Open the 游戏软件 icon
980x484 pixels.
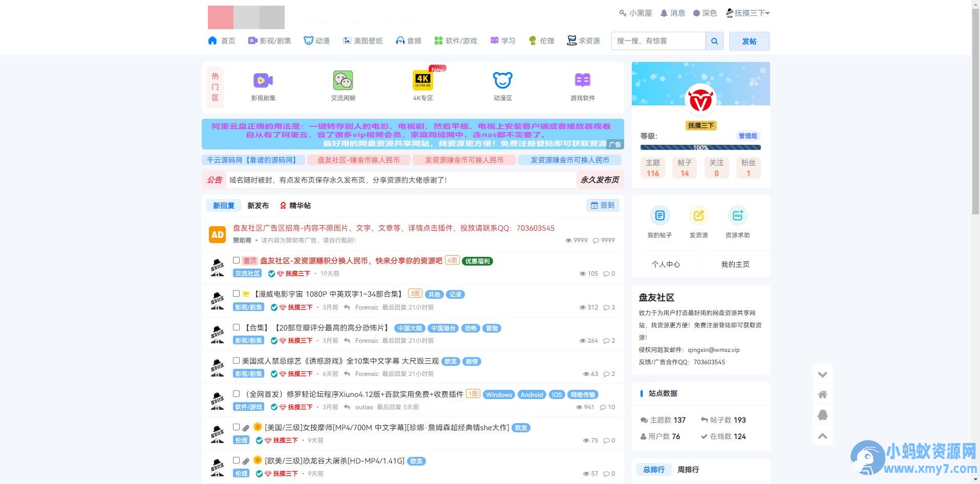583,80
